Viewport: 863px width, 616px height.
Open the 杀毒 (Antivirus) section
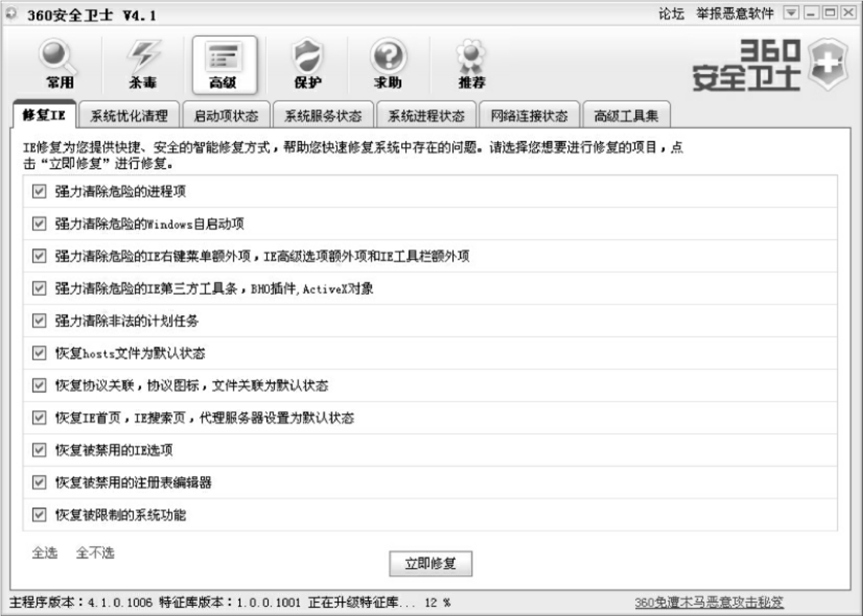(x=143, y=64)
